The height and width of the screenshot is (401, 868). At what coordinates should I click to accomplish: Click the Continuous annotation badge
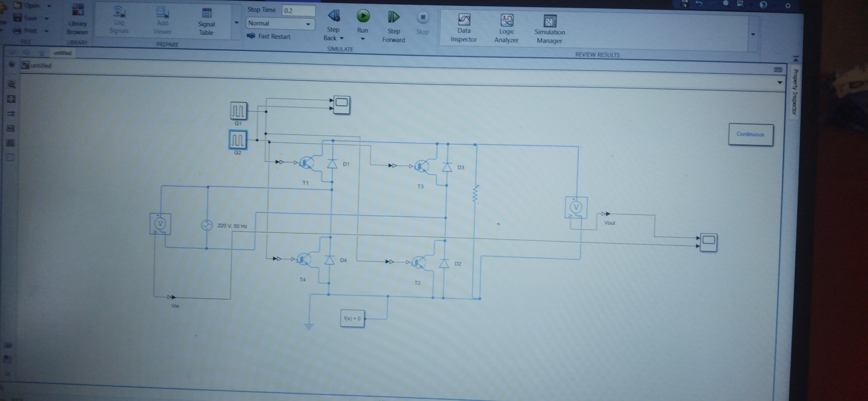[751, 134]
